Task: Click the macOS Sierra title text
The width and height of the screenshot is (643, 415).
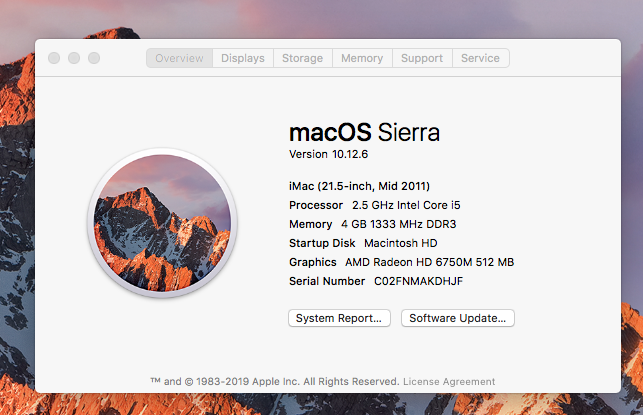Action: (364, 132)
